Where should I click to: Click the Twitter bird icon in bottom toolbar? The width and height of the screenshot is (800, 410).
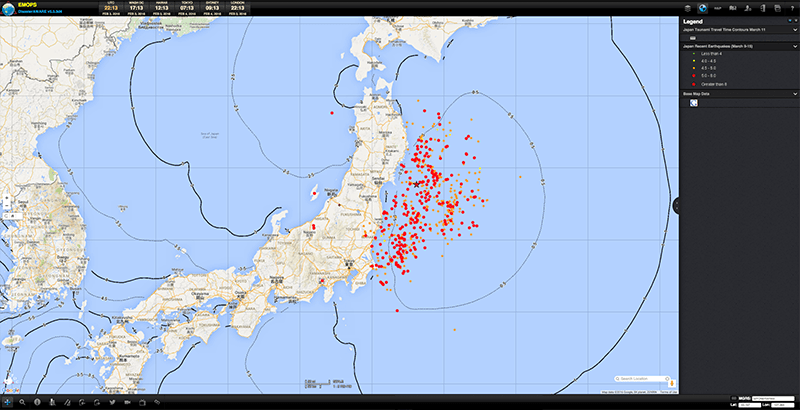[112, 402]
